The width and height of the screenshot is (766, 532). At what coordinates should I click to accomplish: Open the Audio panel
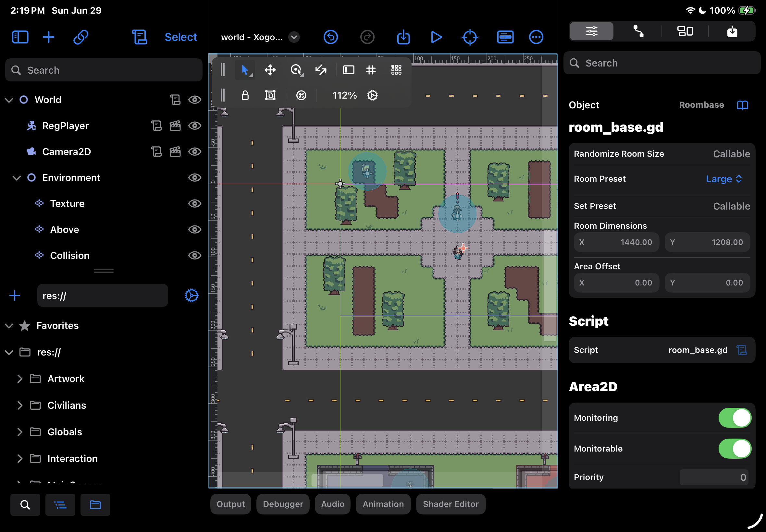coord(332,504)
